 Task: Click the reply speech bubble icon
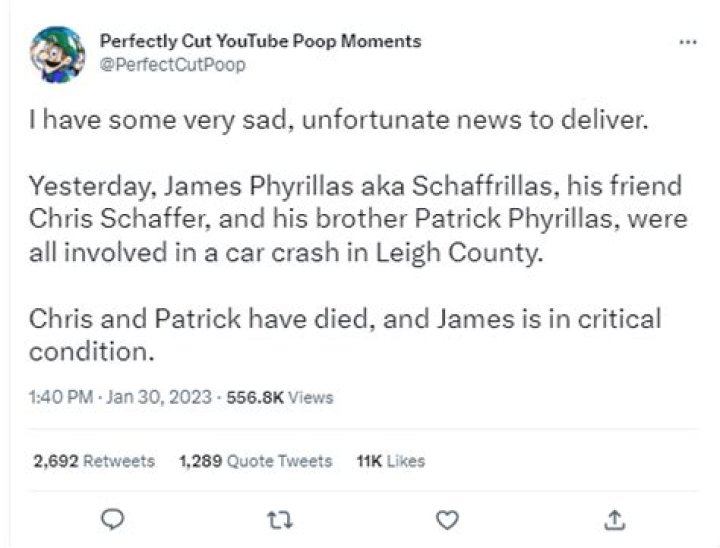[x=114, y=518]
